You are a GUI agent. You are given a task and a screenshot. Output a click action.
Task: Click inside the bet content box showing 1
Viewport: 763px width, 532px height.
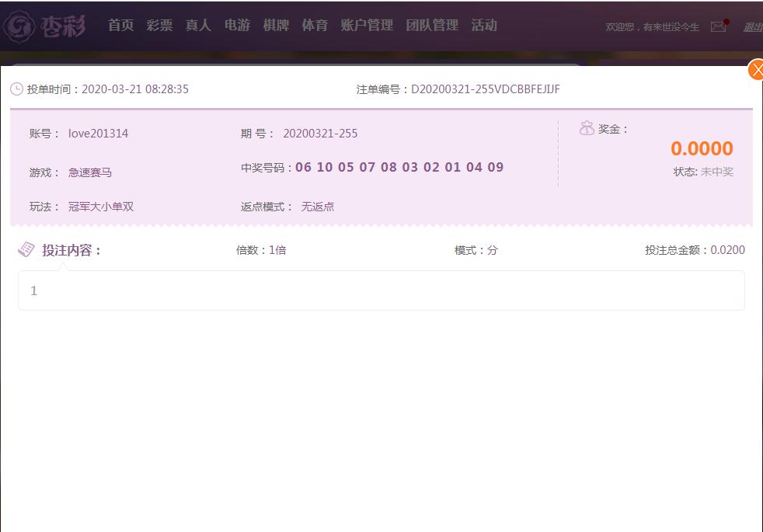381,290
